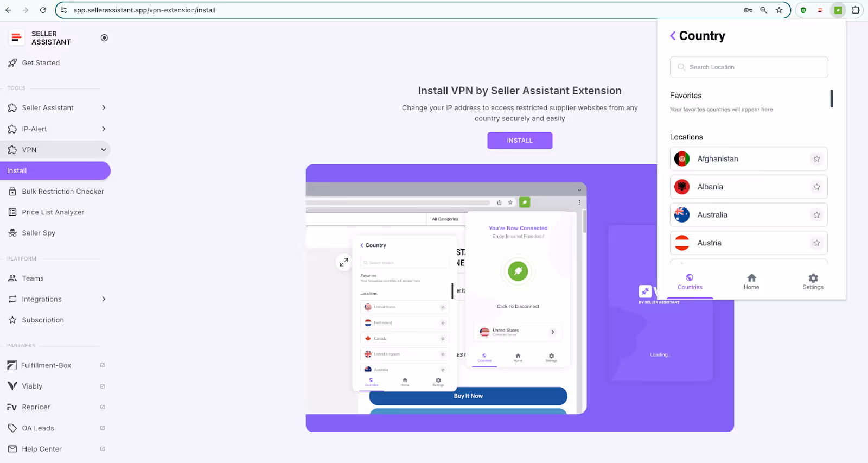Toggle the favorite star for Australia
This screenshot has width=868, height=463.
point(816,215)
